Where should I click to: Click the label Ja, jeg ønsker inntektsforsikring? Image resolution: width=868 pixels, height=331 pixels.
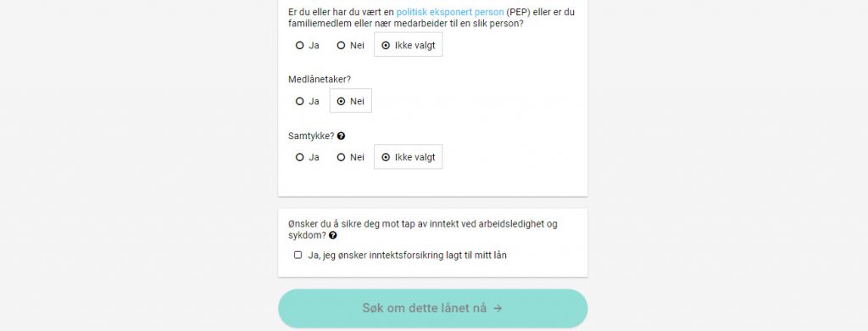(408, 255)
